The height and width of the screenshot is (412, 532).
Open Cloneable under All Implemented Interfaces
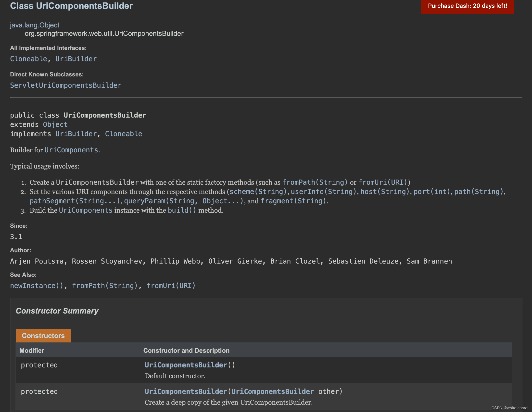coord(28,59)
